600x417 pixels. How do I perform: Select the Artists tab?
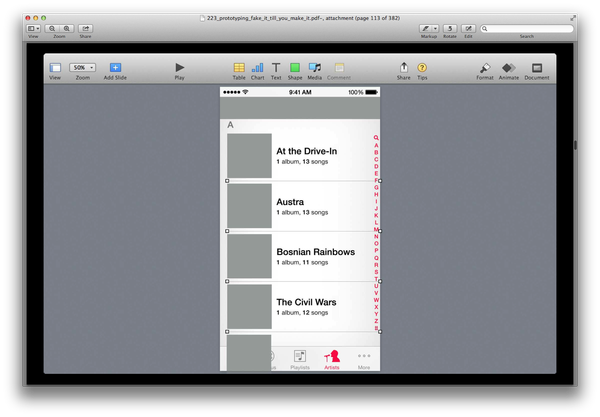(x=332, y=359)
